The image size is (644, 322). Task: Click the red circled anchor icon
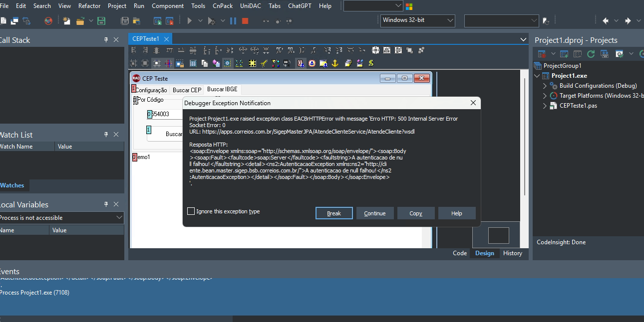[x=312, y=63]
